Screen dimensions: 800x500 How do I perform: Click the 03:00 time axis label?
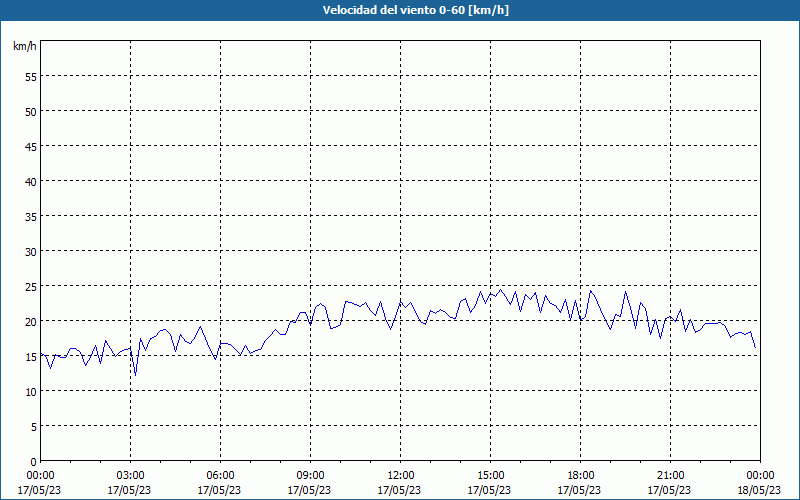pyautogui.click(x=131, y=476)
